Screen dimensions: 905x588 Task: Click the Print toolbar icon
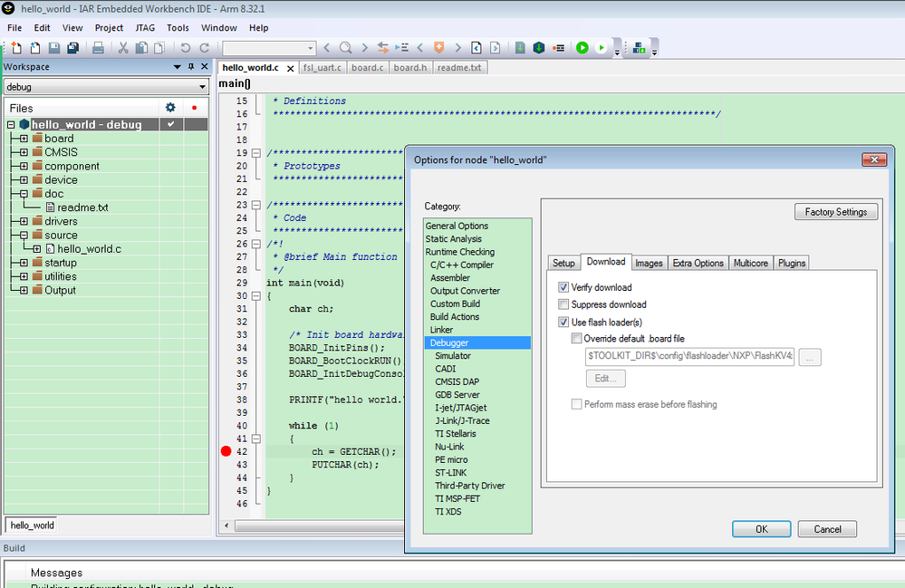pyautogui.click(x=99, y=48)
